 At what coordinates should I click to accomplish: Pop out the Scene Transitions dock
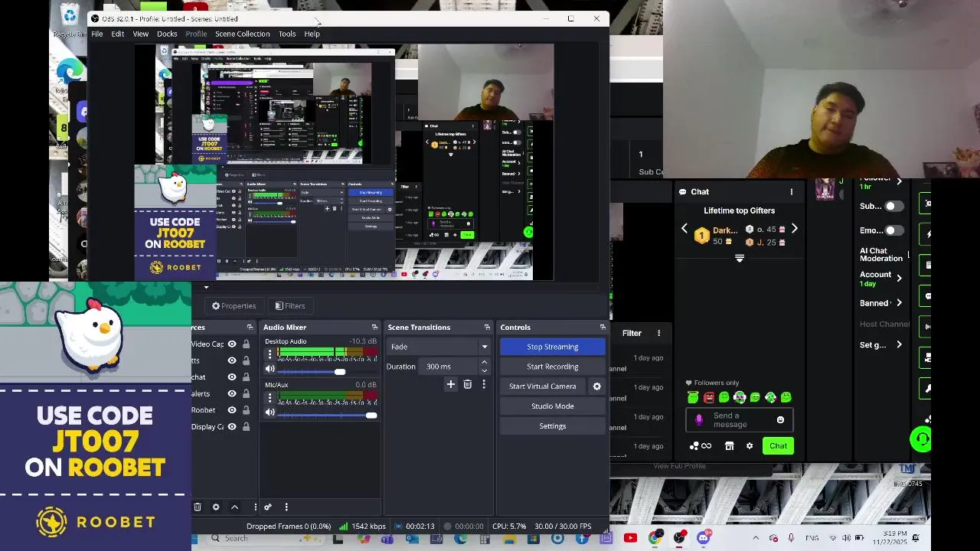[x=487, y=328]
